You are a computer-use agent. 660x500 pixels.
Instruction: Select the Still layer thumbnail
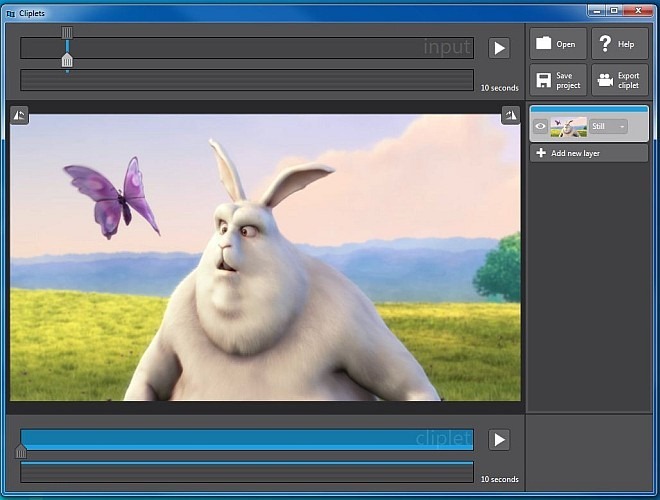tap(568, 127)
